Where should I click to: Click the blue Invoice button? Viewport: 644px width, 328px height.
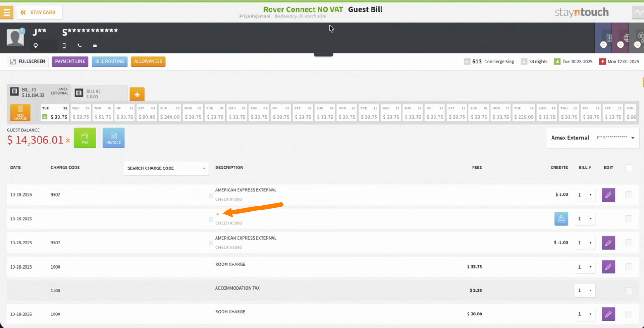click(x=113, y=138)
